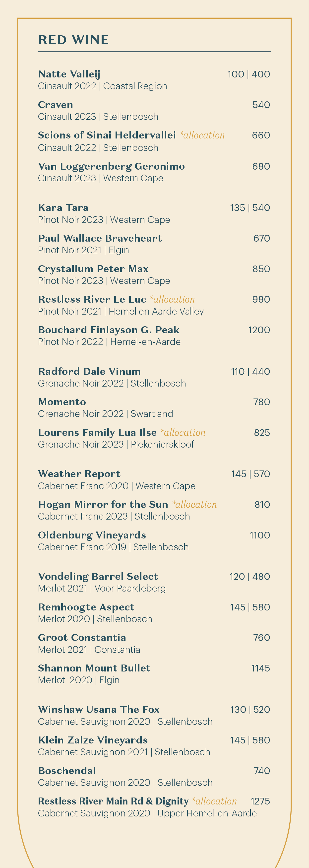Select Weather Report wine name
309x868 pixels.
pyautogui.click(x=79, y=474)
